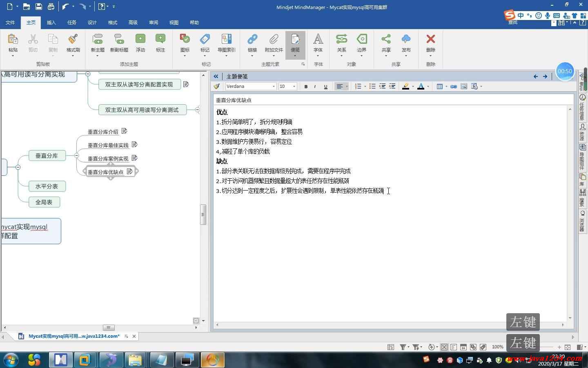The height and width of the screenshot is (368, 588).
Task: Open the quick access toolbar customize arrow
Action: tap(114, 7)
